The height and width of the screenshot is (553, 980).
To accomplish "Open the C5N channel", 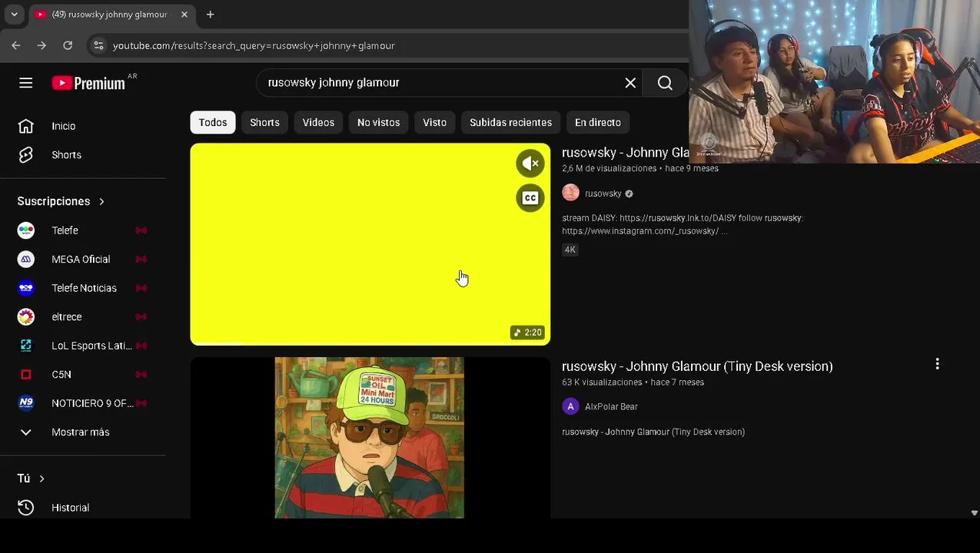I will (x=83, y=375).
